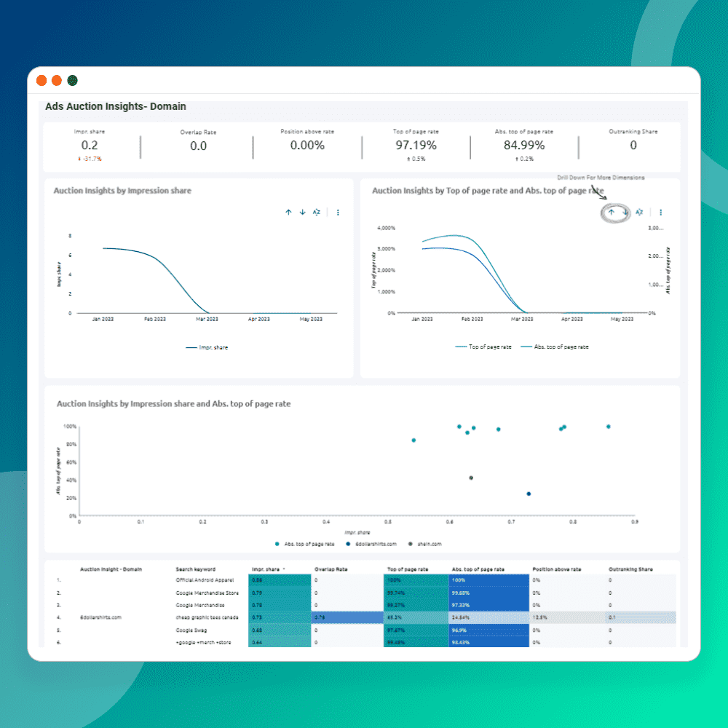
Task: Click the Top of page rate and Abs. chart heading
Action: 488,190
